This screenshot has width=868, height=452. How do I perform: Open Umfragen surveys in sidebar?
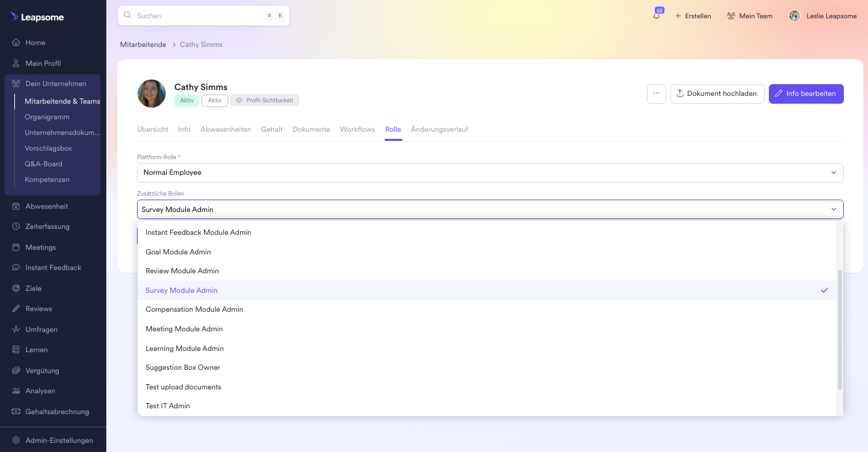pyautogui.click(x=41, y=329)
